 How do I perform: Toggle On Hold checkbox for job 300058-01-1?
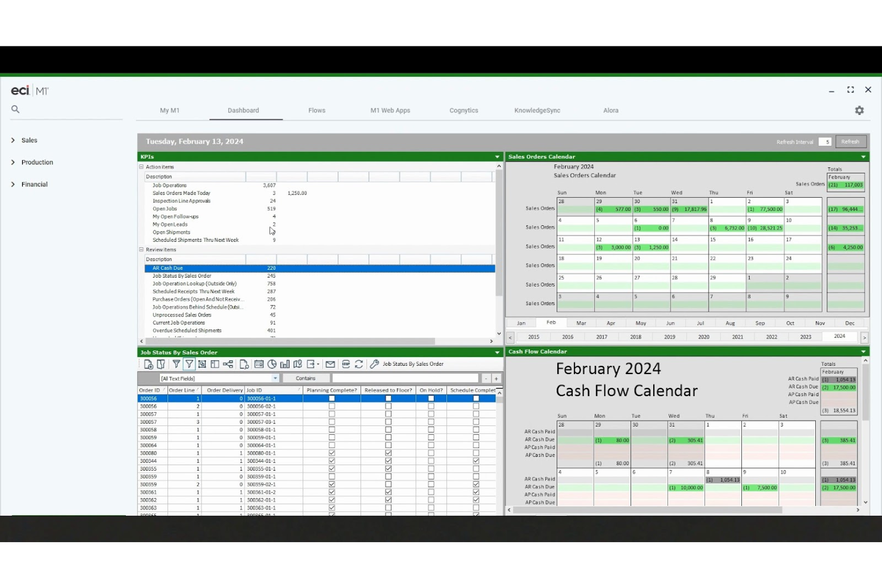click(431, 430)
